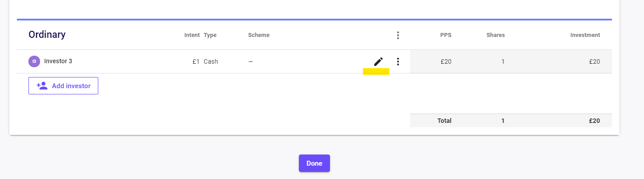Open the three-dot menu in Investor 3 row
The image size is (644, 179).
(x=398, y=62)
